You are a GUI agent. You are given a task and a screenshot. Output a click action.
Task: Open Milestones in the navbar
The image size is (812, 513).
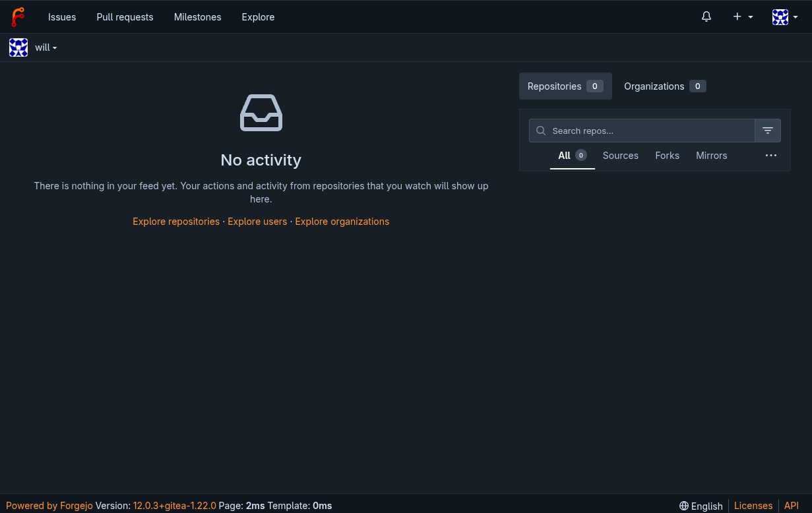point(197,17)
